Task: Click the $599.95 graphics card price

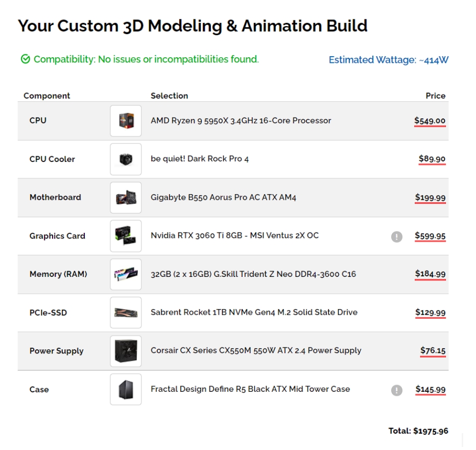Action: point(430,236)
